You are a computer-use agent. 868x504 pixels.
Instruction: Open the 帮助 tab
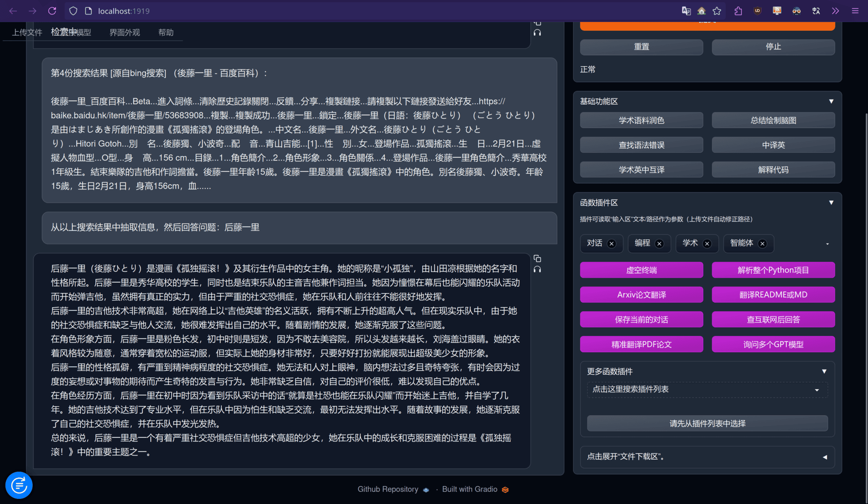click(166, 32)
